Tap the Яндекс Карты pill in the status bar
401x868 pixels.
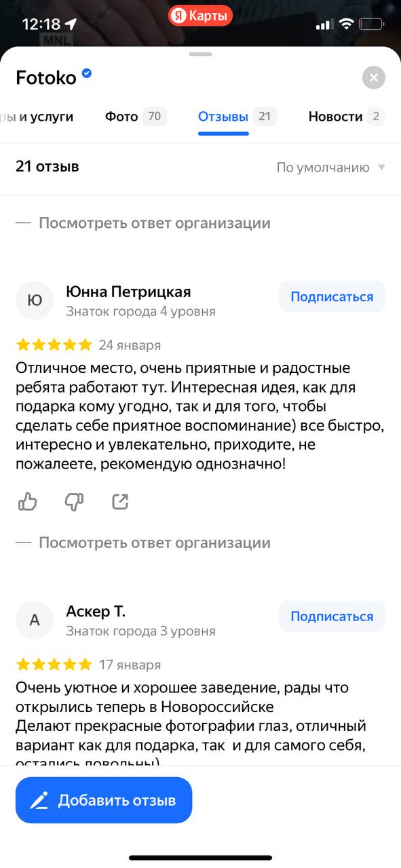(200, 16)
